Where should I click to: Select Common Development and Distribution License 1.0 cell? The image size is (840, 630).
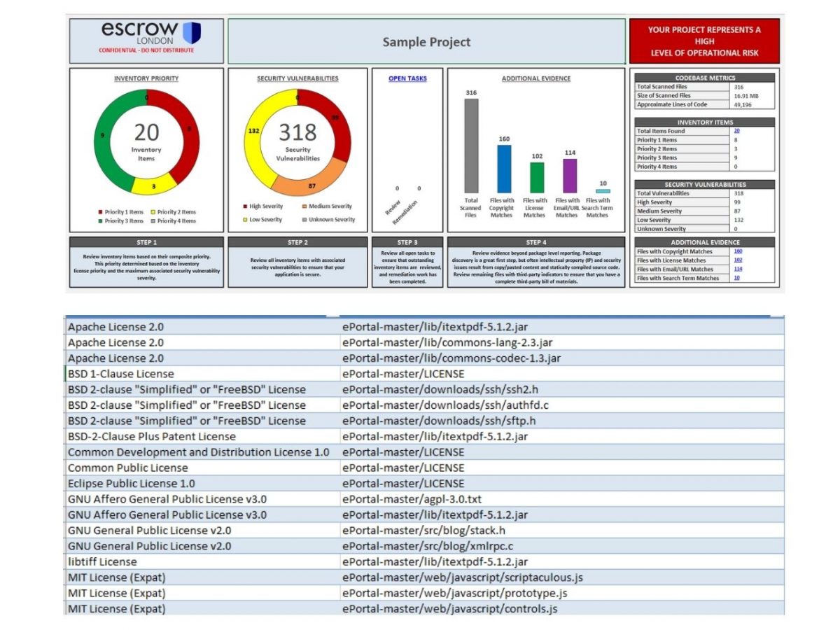(x=202, y=452)
